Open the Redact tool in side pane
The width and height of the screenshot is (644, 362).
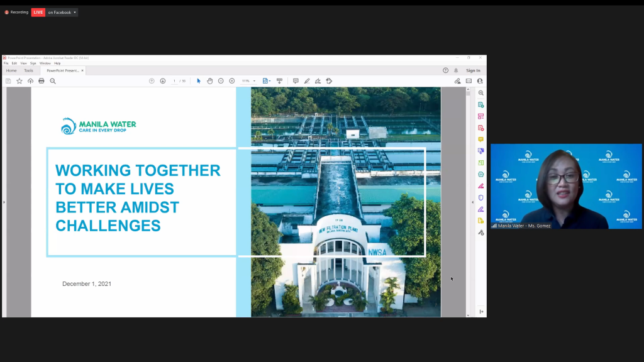click(x=481, y=186)
